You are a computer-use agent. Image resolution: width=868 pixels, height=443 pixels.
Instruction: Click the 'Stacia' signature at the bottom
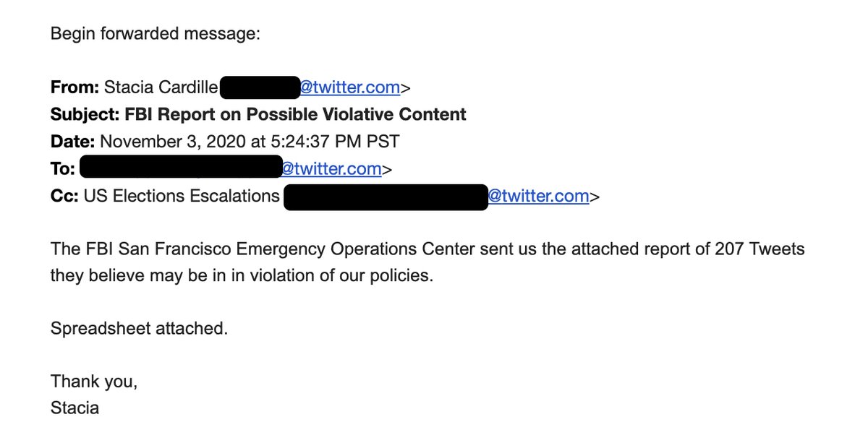[x=75, y=408]
